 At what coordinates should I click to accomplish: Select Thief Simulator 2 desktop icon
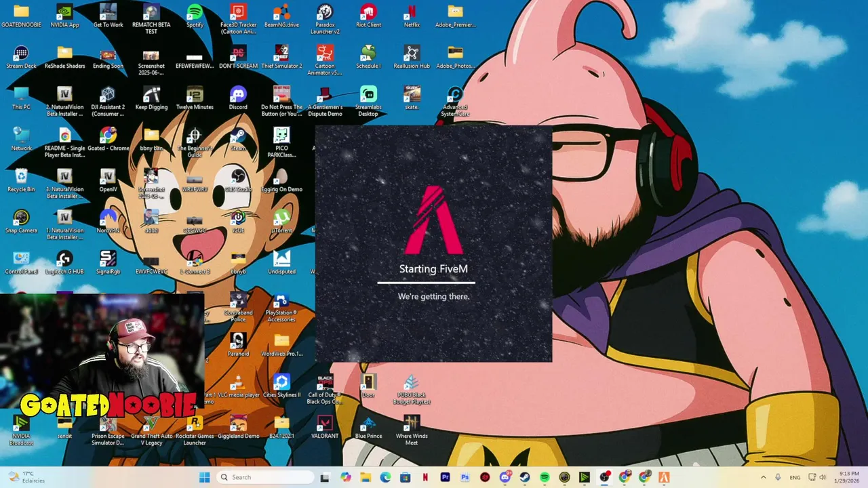point(281,57)
